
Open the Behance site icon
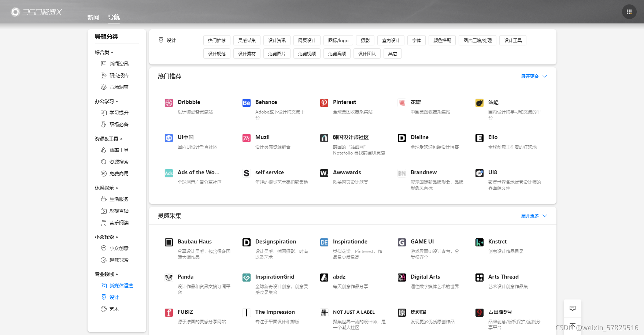(247, 103)
